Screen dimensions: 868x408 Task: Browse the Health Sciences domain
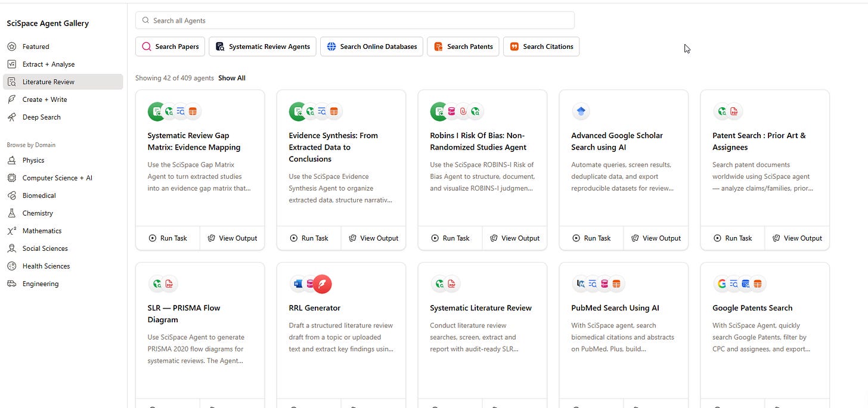tap(63, 266)
